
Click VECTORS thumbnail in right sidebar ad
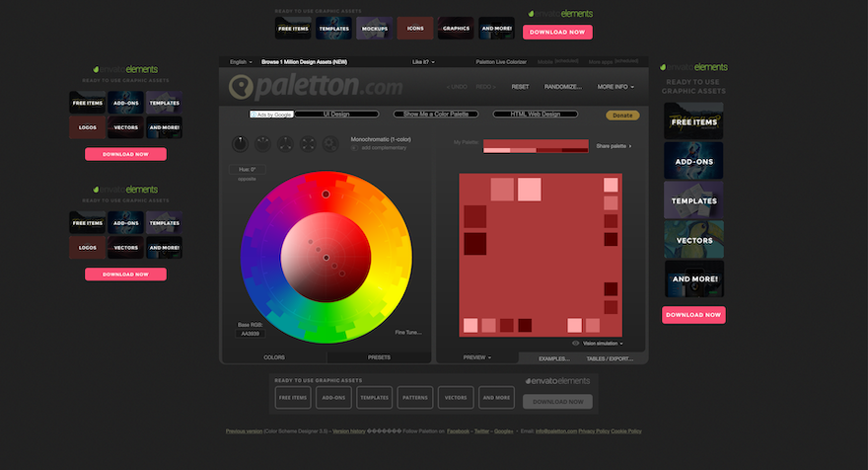click(x=693, y=240)
